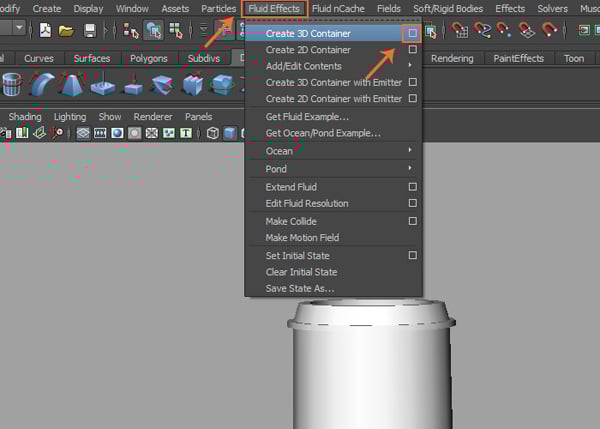Click the viewport smooth shaded blue cube icon
Image resolution: width=600 pixels, height=429 pixels.
click(x=230, y=133)
